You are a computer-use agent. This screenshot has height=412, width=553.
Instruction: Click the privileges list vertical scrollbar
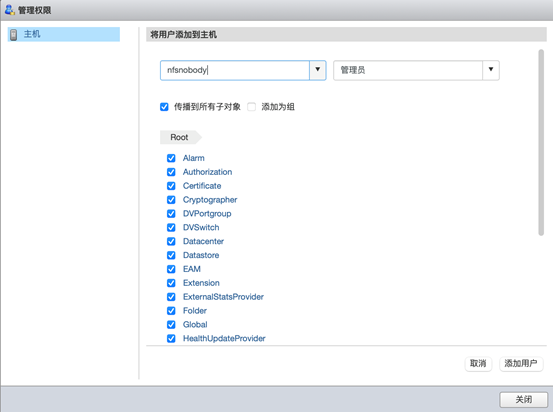coord(541,142)
